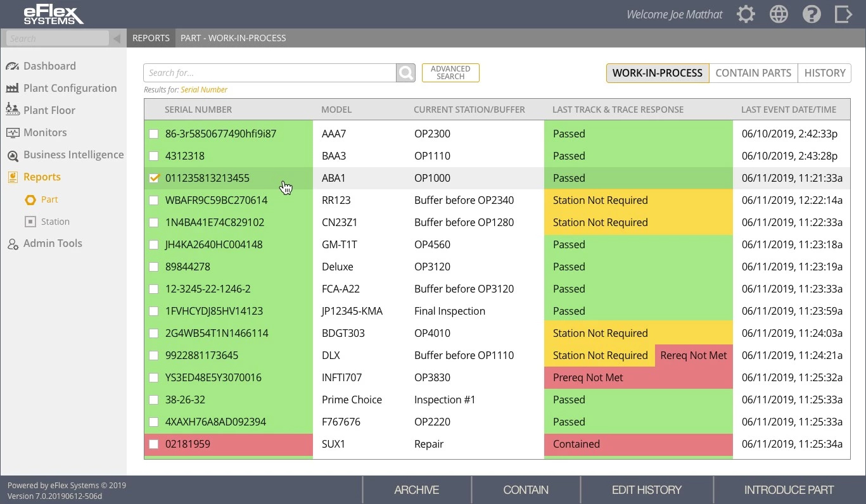Open help via the question mark icon
The height and width of the screenshot is (504, 866).
coord(812,13)
